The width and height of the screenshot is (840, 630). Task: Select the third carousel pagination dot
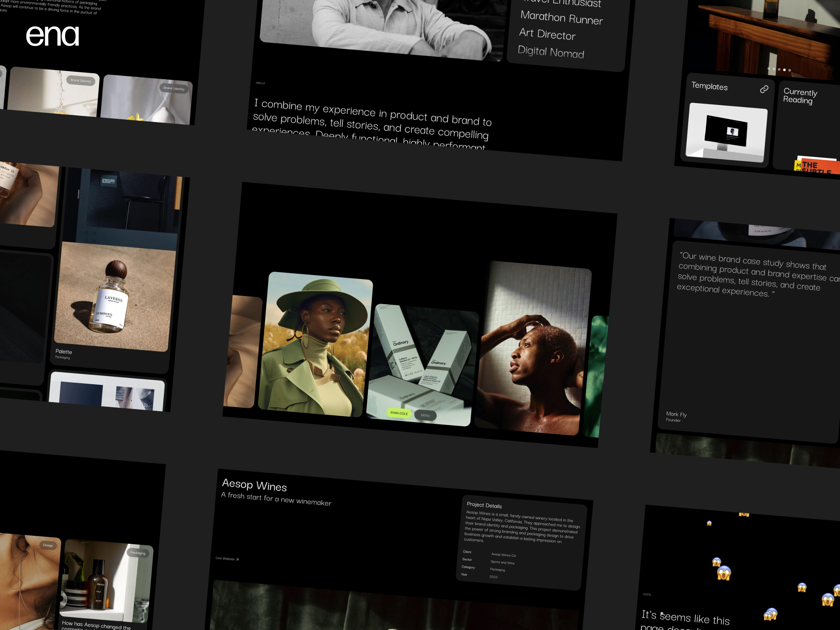779,70
